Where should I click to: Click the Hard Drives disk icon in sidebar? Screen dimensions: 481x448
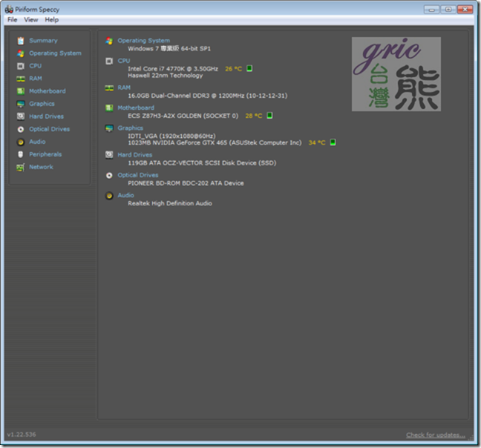21,116
